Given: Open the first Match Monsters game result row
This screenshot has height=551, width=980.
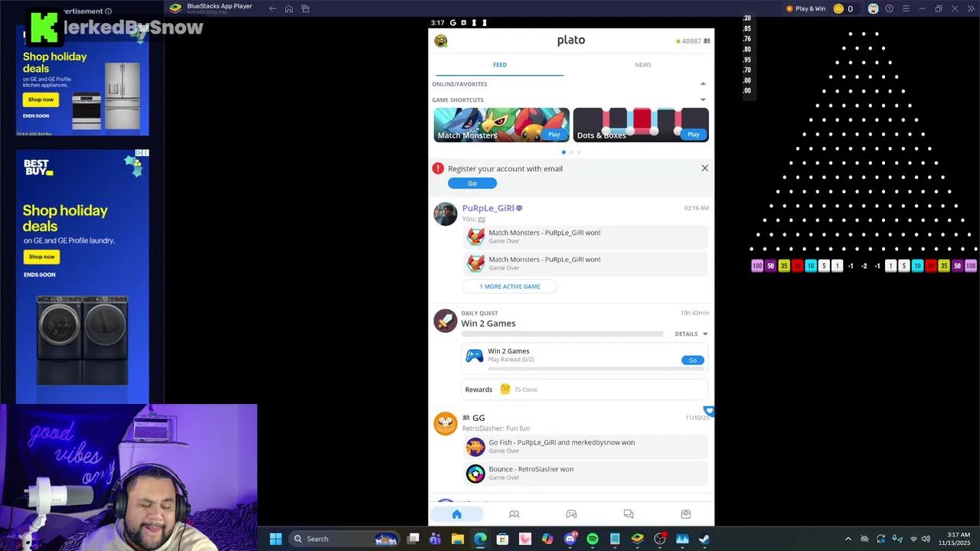Looking at the screenshot, I should [586, 236].
